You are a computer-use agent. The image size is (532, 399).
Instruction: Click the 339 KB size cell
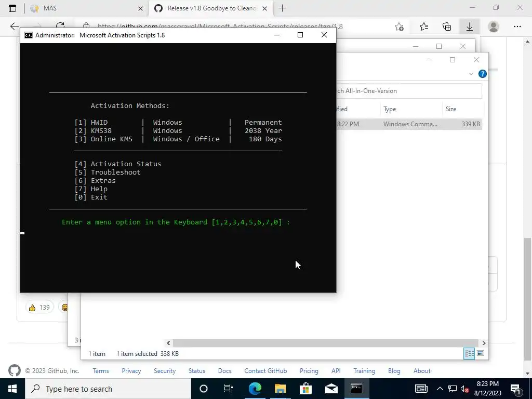click(x=471, y=124)
